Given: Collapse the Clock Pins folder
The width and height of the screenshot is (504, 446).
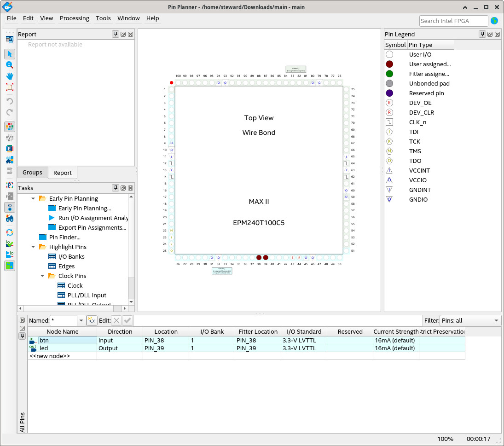Looking at the screenshot, I should coord(42,276).
